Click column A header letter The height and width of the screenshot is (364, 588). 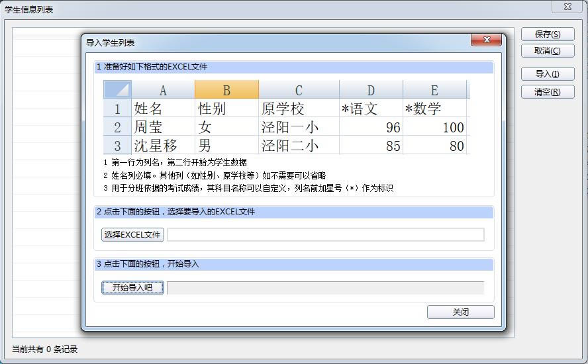click(163, 90)
